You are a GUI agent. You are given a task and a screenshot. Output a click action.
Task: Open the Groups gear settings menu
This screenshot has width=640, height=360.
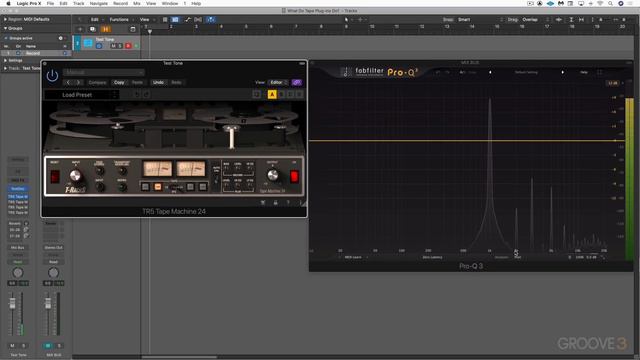coord(61,38)
